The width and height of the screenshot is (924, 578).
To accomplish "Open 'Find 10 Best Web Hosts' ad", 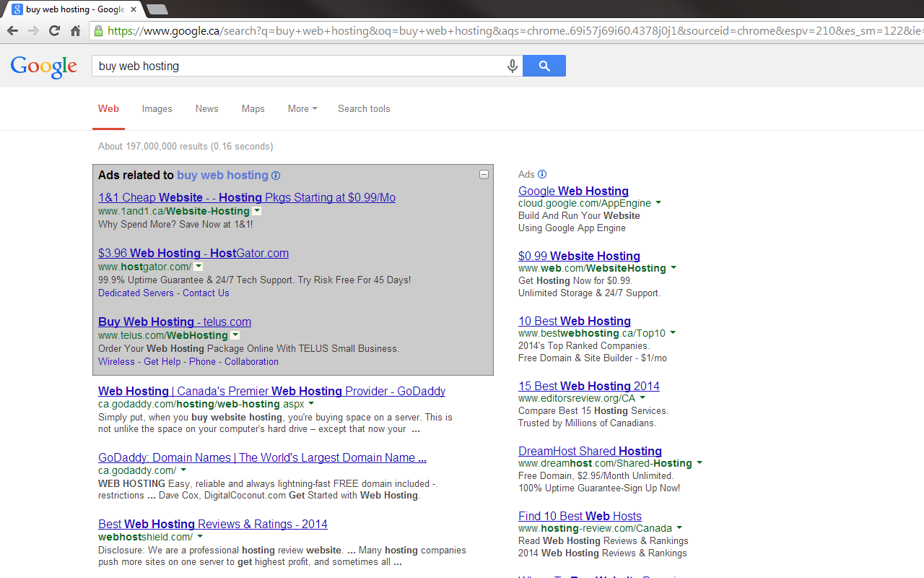I will coord(580,516).
